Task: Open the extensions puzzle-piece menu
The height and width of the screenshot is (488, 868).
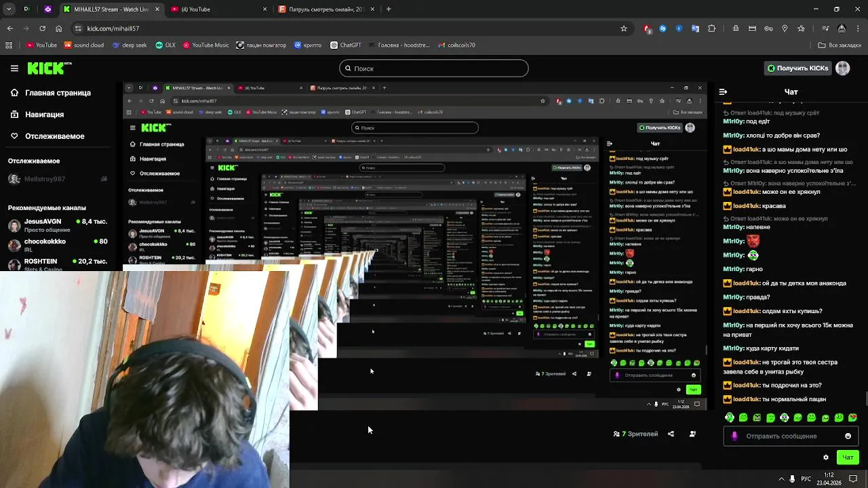Action: (711, 28)
